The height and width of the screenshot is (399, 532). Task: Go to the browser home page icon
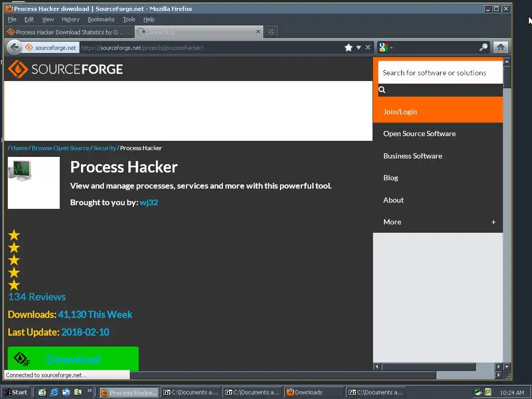tap(501, 47)
